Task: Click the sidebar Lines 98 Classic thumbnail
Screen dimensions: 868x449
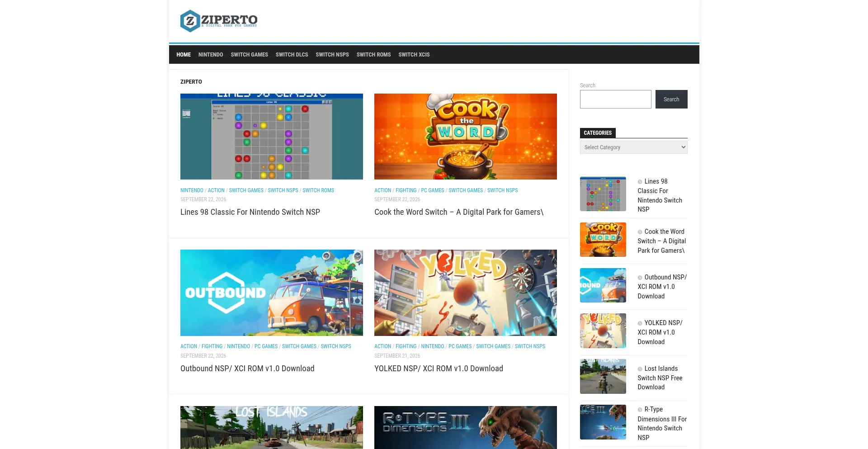Action: [x=603, y=194]
